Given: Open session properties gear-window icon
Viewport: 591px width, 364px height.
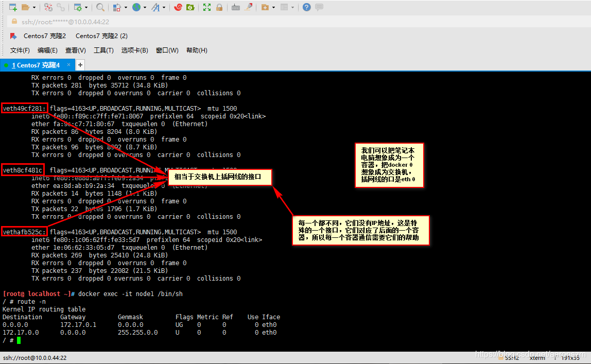Looking at the screenshot, I should tap(78, 7).
